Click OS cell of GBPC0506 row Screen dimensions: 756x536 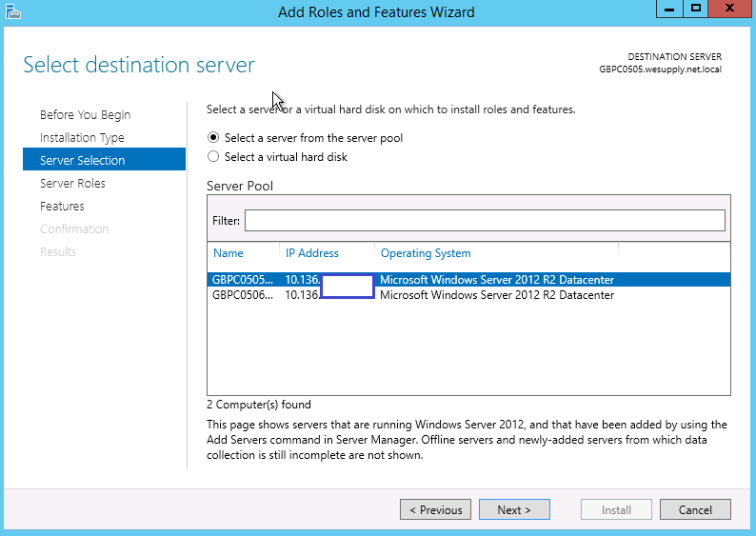[497, 295]
